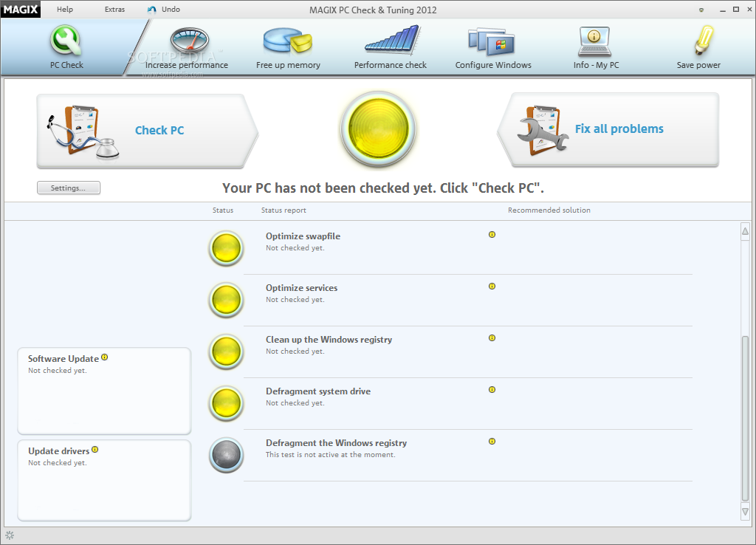
Task: Select Defragment system drive title
Action: coord(318,391)
